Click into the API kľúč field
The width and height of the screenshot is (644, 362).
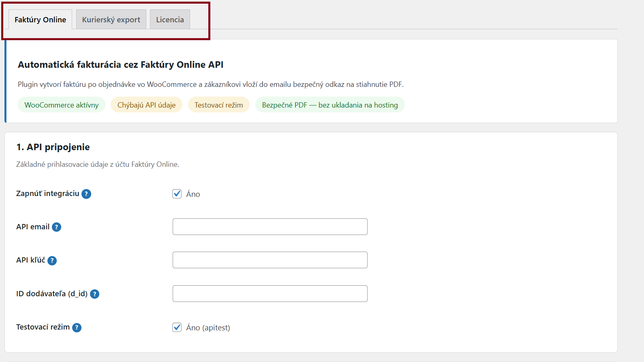coord(270,260)
